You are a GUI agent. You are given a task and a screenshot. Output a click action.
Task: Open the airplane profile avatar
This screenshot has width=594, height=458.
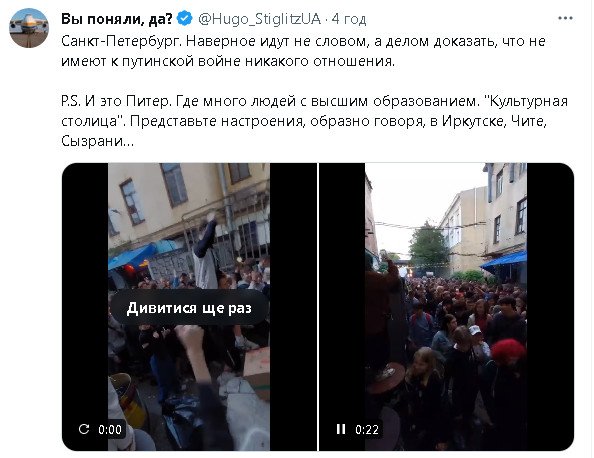tap(29, 28)
